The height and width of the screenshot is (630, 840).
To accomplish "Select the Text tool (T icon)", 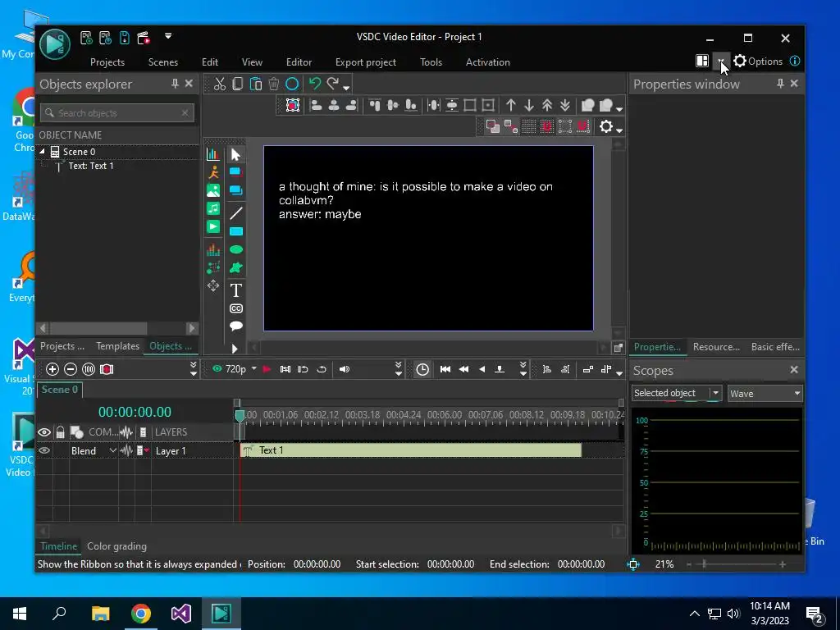I will point(235,290).
